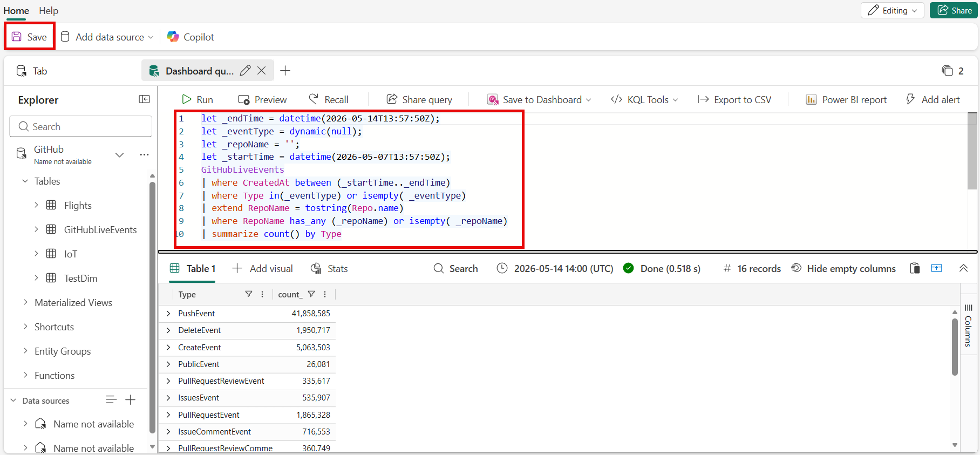980x455 pixels.
Task: Select the Table 1 results tab
Action: [x=193, y=268]
